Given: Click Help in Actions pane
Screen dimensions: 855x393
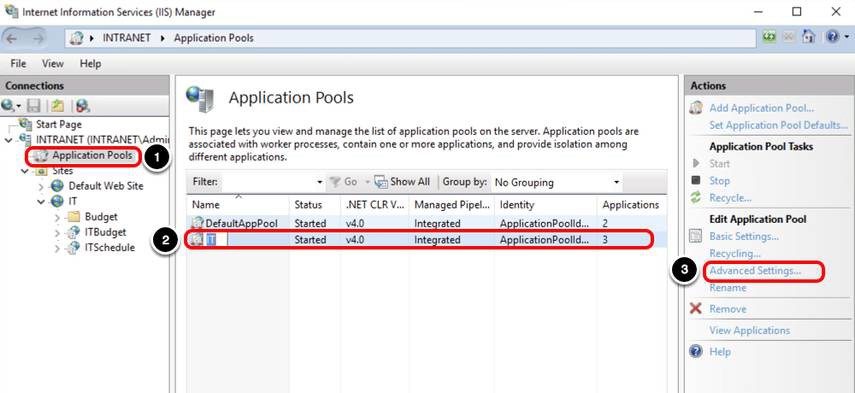Looking at the screenshot, I should pyautogui.click(x=720, y=352).
